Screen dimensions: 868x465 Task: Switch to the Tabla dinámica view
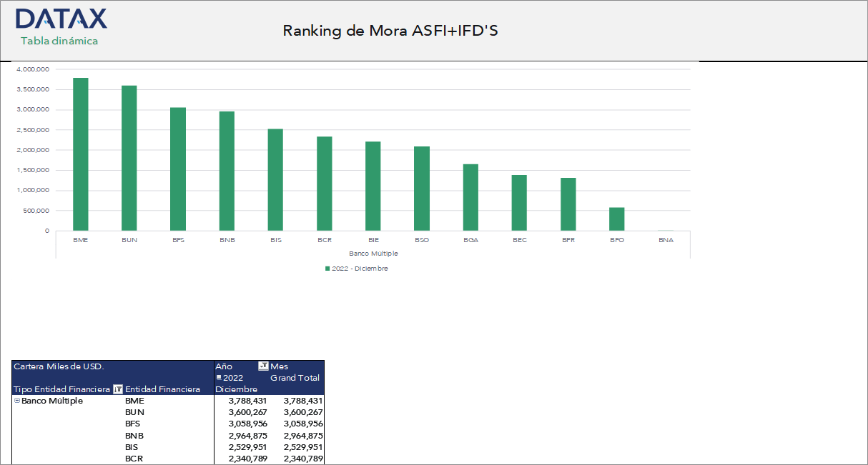coord(60,41)
